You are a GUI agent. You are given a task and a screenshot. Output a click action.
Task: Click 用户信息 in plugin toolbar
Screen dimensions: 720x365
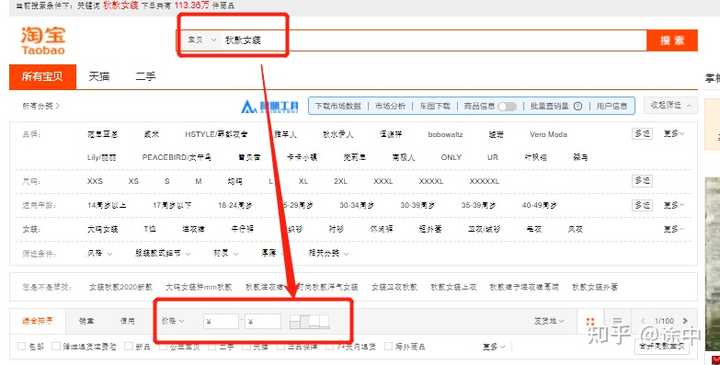[612, 106]
